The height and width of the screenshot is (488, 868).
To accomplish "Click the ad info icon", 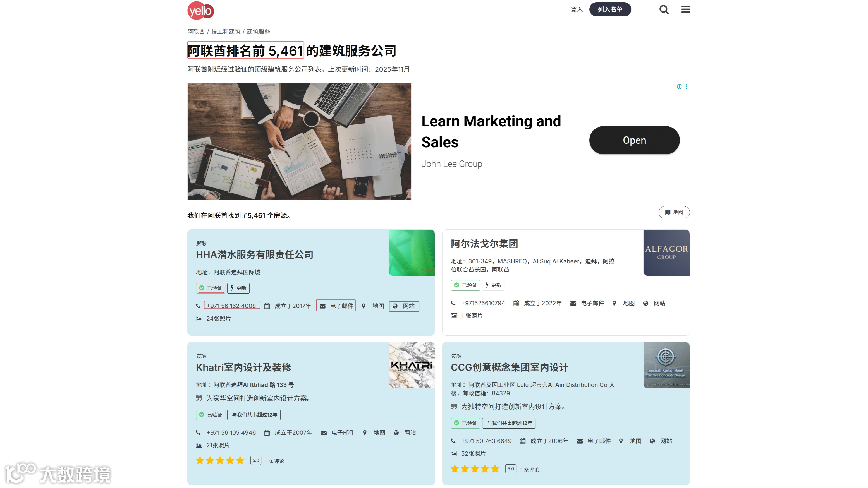I will [679, 86].
